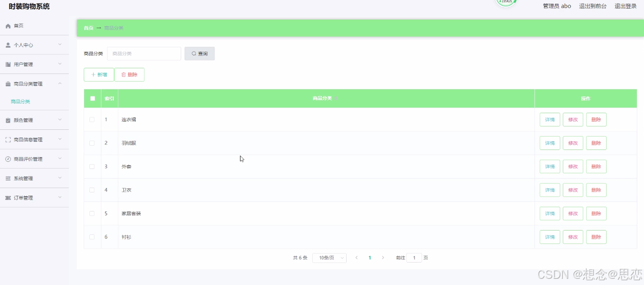
Task: Click 修改 for 羽绒服
Action: coord(573,143)
